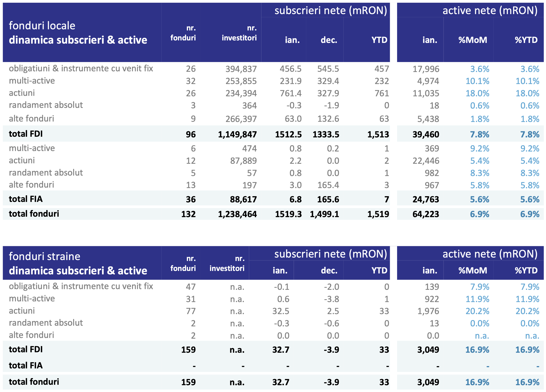Click the 64,223 total net assets value
This screenshot has width=546, height=392.
pos(426,214)
